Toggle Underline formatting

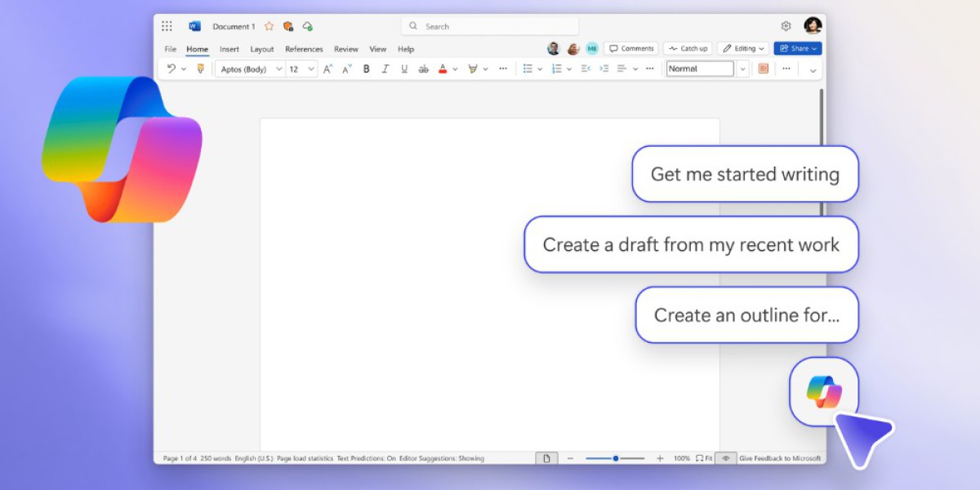tap(404, 69)
